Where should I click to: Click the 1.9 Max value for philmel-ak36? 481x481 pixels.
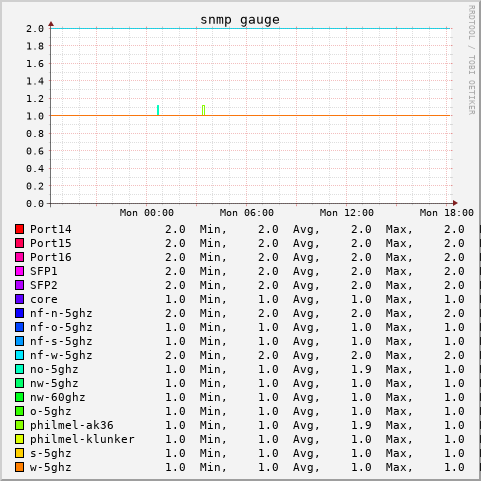pos(361,425)
